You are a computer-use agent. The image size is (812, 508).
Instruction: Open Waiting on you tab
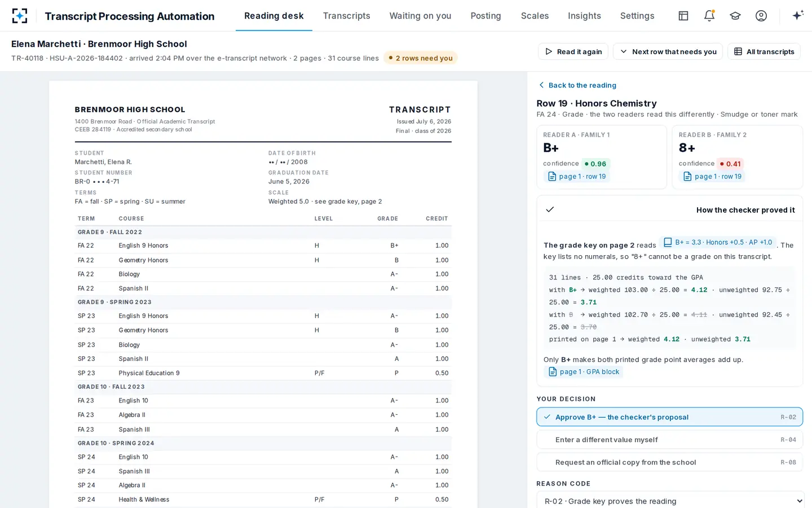421,16
